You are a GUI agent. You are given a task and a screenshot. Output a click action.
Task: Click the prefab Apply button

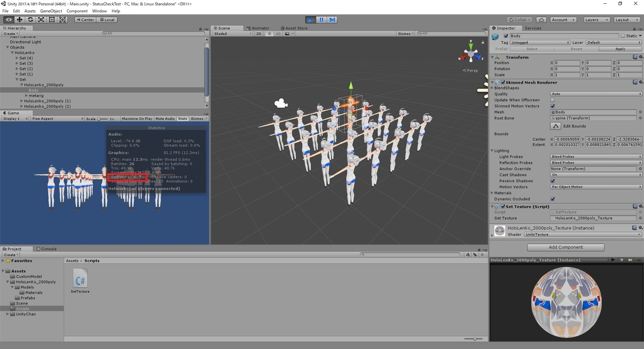[620, 49]
